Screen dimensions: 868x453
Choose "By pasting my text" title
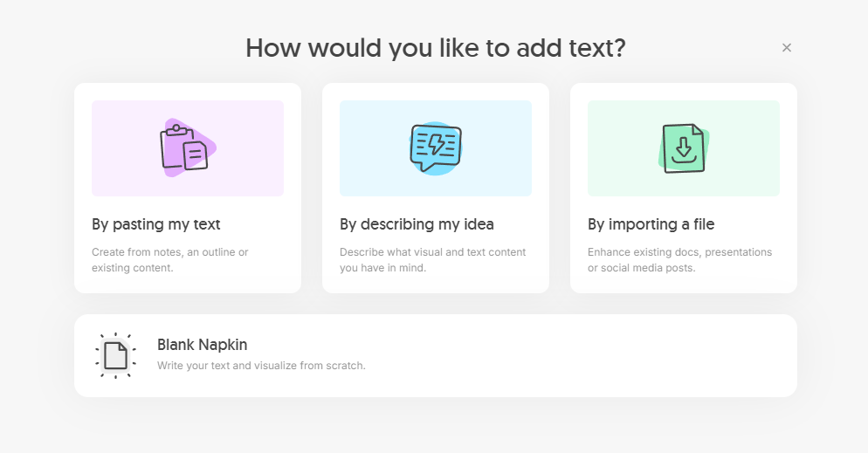156,224
